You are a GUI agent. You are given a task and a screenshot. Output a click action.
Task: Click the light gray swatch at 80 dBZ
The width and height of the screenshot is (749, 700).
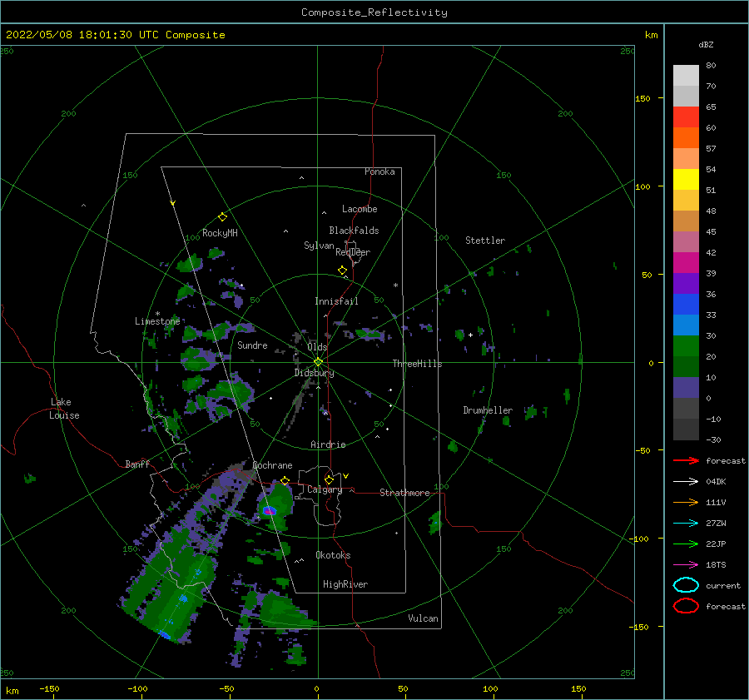click(x=686, y=76)
